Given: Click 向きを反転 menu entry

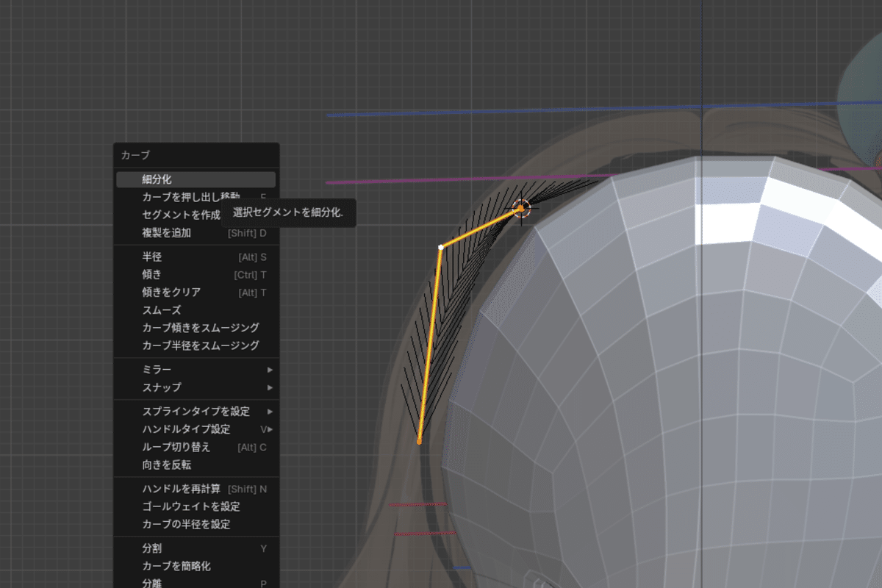Looking at the screenshot, I should (x=196, y=465).
